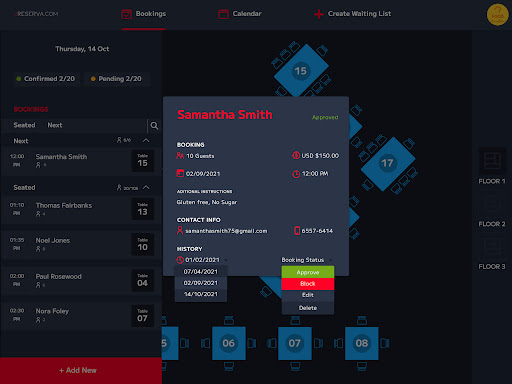Screen dimensions: 512x384
Task: Select table 06 on the floor map
Action: tap(229, 343)
